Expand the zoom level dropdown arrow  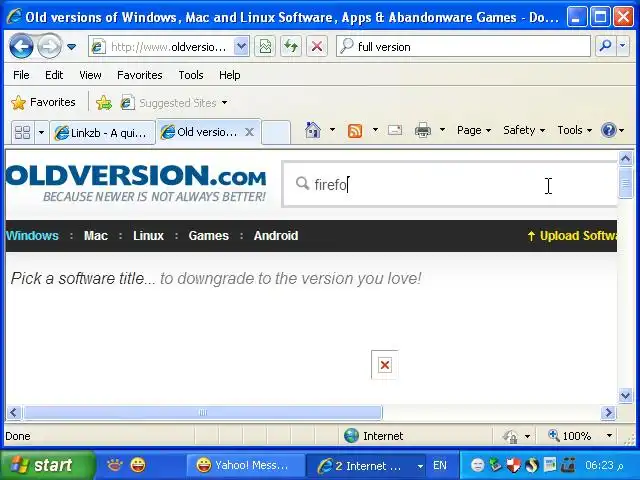[609, 436]
